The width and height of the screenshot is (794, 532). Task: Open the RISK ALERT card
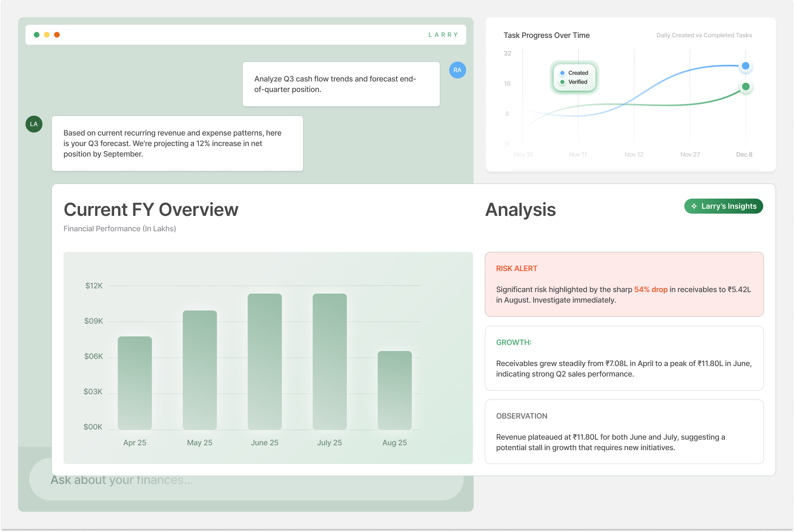(624, 284)
